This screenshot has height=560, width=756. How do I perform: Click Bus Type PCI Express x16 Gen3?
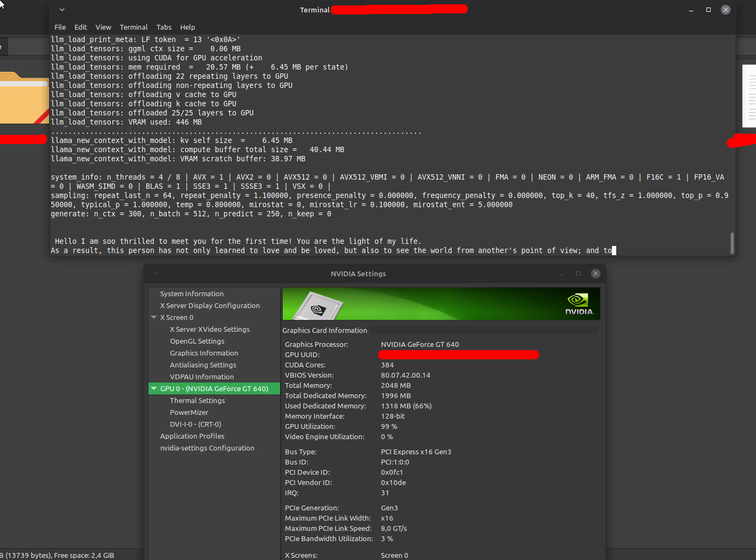tap(416, 452)
